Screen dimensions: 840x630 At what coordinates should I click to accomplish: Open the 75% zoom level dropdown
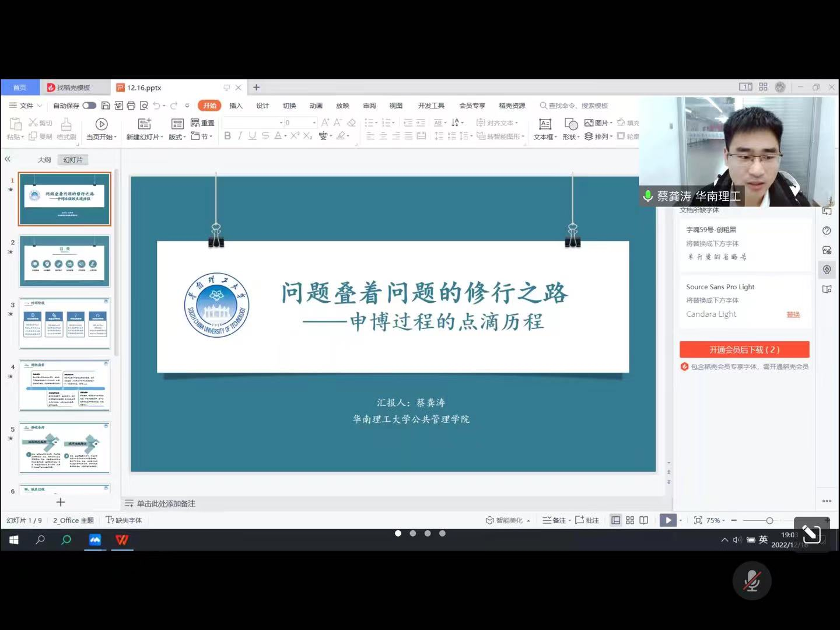(x=716, y=520)
